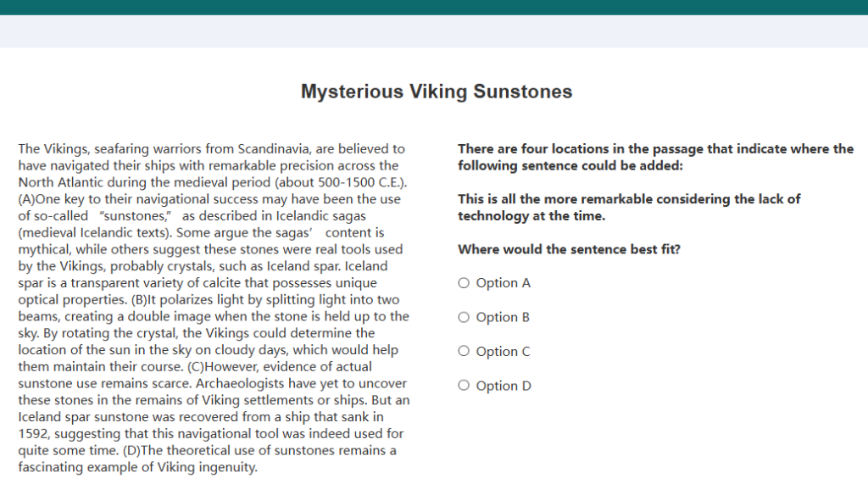Click the "Option A" label text

pos(504,283)
